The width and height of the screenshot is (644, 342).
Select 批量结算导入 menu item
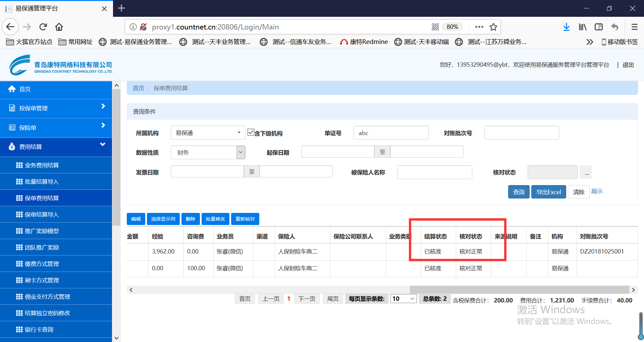[42, 182]
